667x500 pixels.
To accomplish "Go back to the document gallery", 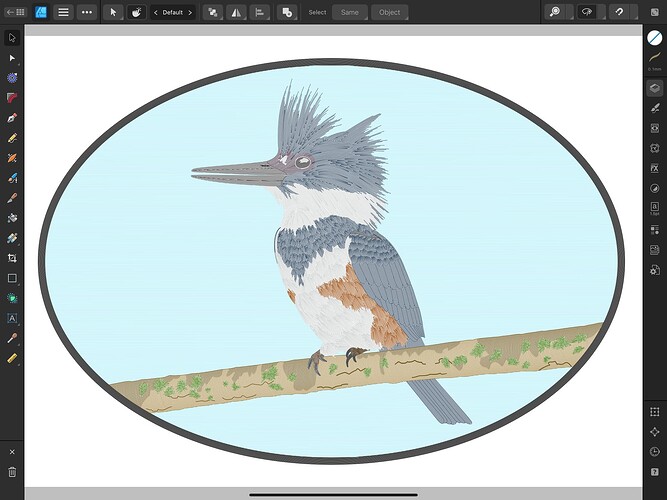I will coord(15,12).
